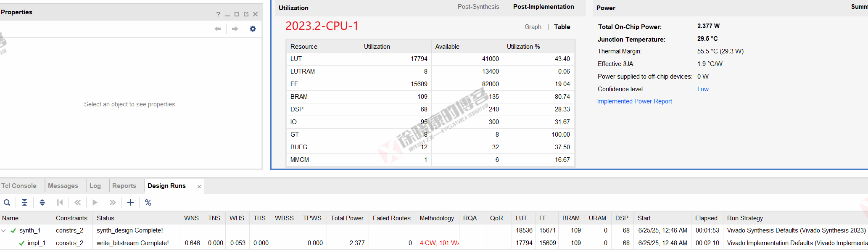This screenshot has height=251, width=868.
Task: Click the 0.053 WHS value for impl_1
Action: coord(238,243)
